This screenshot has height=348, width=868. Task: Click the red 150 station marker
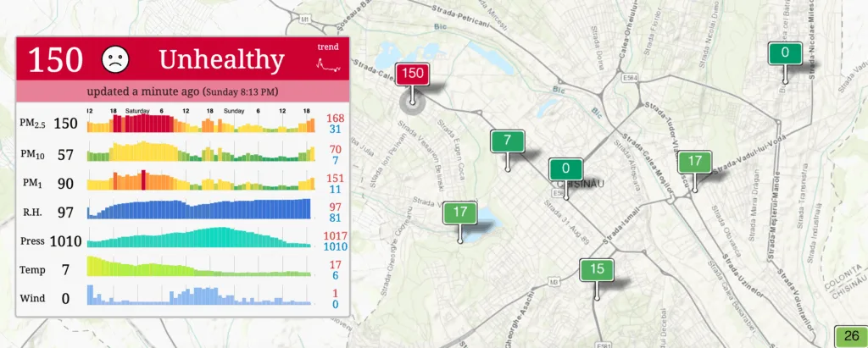[x=413, y=74]
